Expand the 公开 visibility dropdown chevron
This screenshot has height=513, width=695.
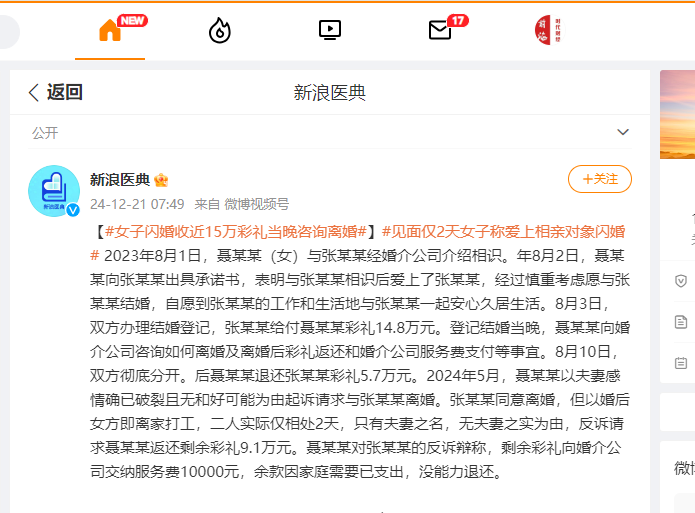pyautogui.click(x=623, y=132)
